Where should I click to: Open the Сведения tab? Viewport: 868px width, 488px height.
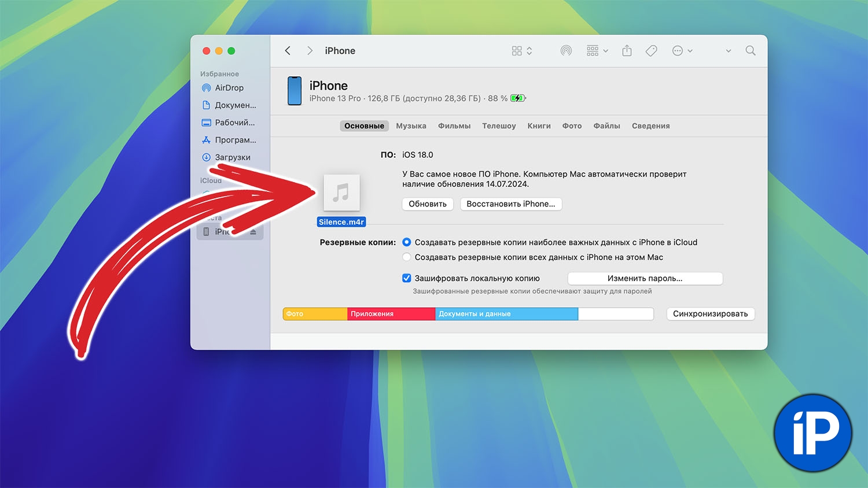click(650, 126)
